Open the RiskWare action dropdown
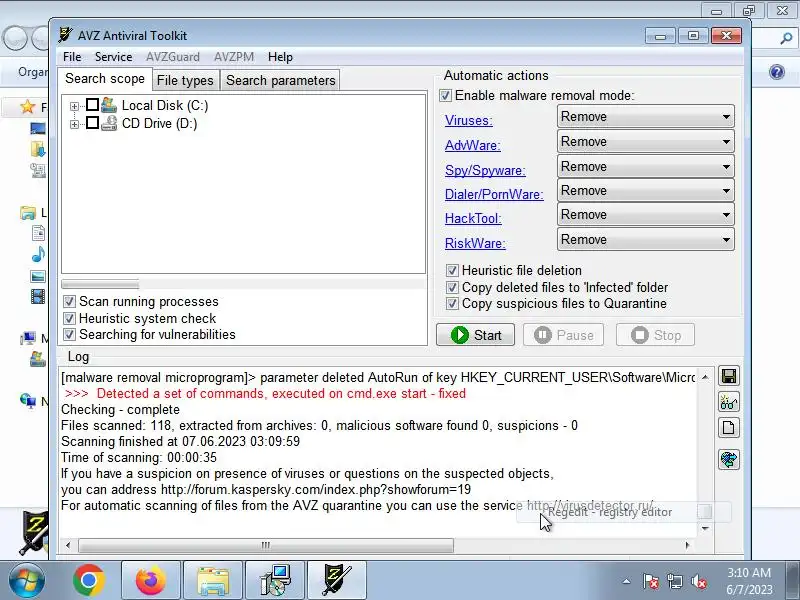 click(x=645, y=239)
